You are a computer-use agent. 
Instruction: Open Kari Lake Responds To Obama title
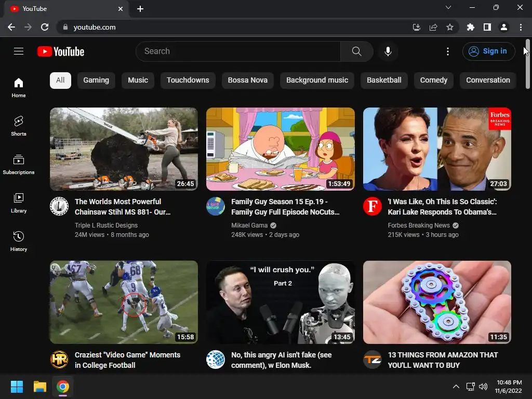[x=443, y=207]
